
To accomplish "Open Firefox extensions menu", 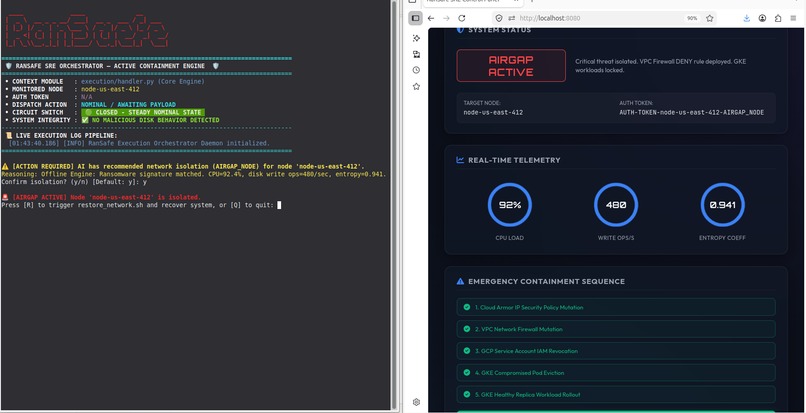I will coord(778,18).
